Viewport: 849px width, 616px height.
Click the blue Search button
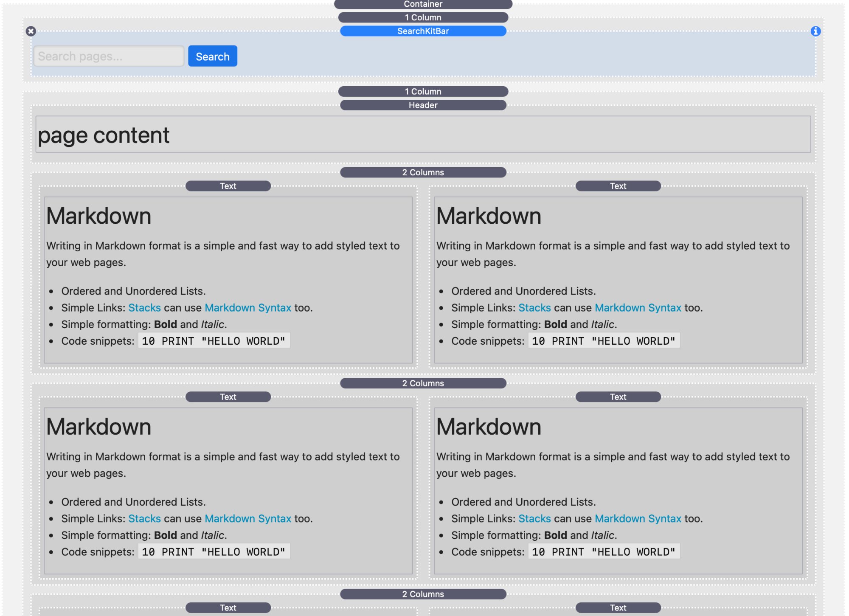click(x=212, y=56)
